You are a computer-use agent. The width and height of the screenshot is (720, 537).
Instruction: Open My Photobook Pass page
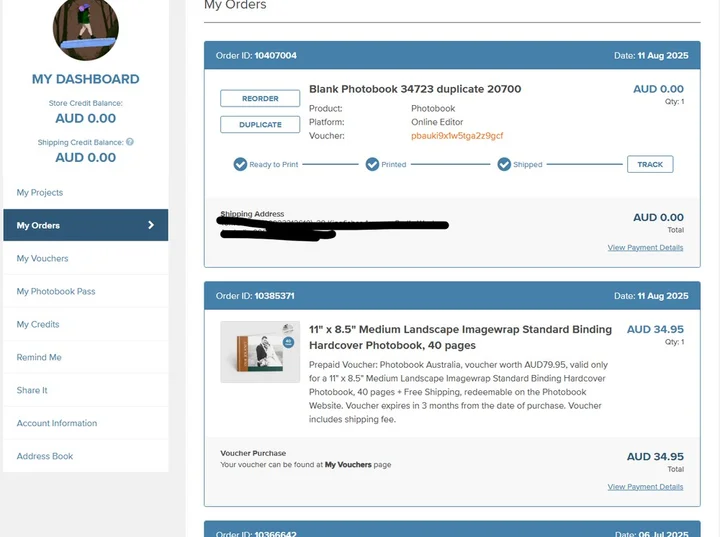(56, 291)
